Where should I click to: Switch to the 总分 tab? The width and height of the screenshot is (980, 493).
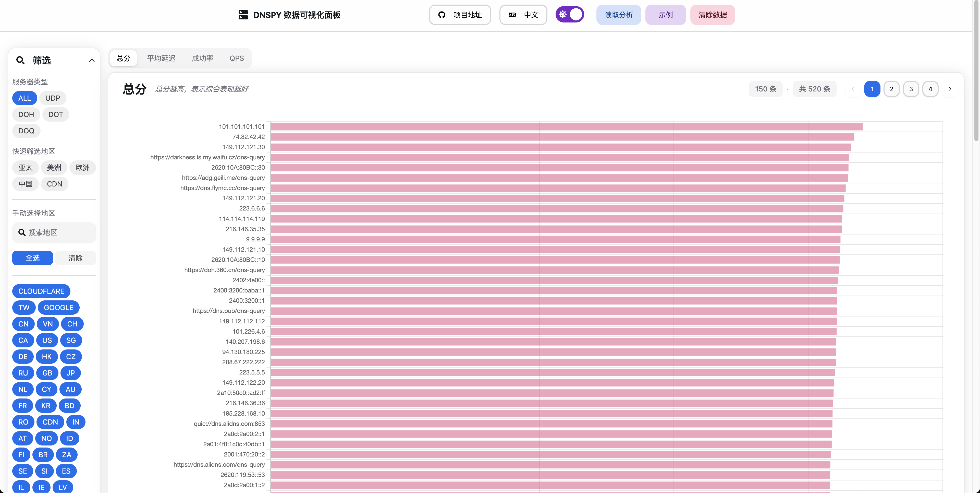[x=123, y=58]
